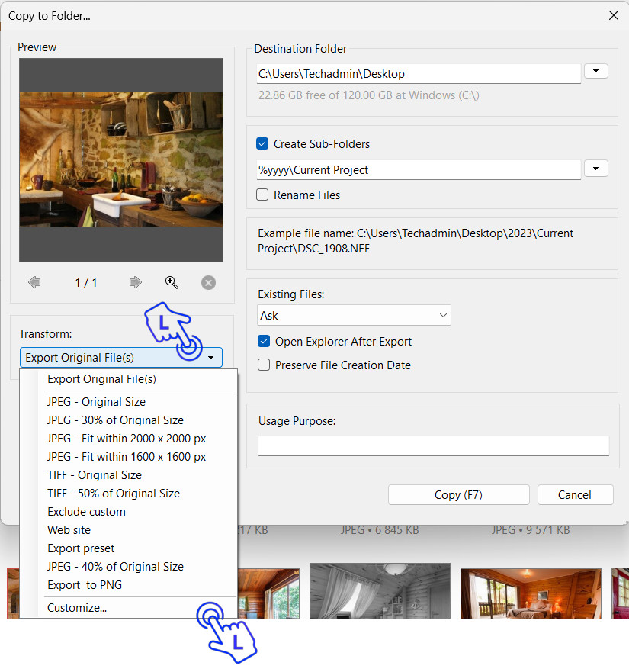The image size is (629, 672).
Task: Check Preserve File Creation Date
Action: (x=264, y=365)
